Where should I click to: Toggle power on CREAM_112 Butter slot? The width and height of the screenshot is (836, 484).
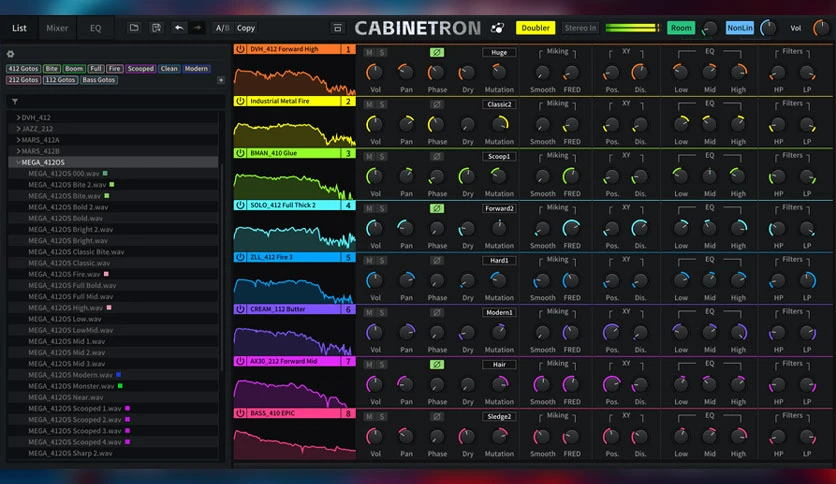[x=240, y=309]
